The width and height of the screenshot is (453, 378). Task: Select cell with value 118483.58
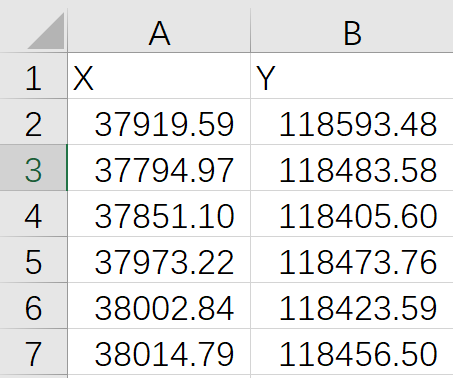(x=352, y=168)
